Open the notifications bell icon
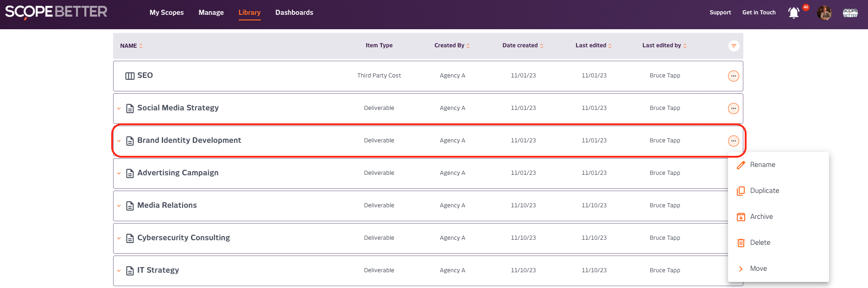 (x=793, y=13)
